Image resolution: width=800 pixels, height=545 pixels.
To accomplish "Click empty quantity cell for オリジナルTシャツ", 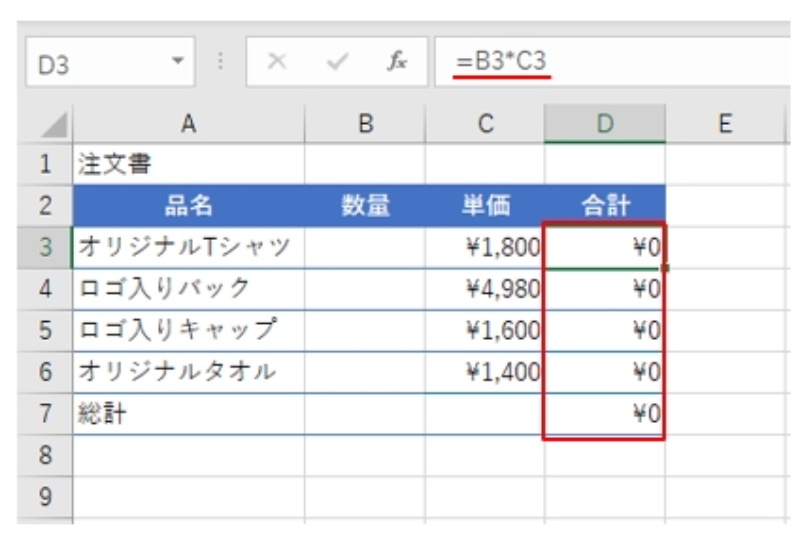I will point(365,247).
